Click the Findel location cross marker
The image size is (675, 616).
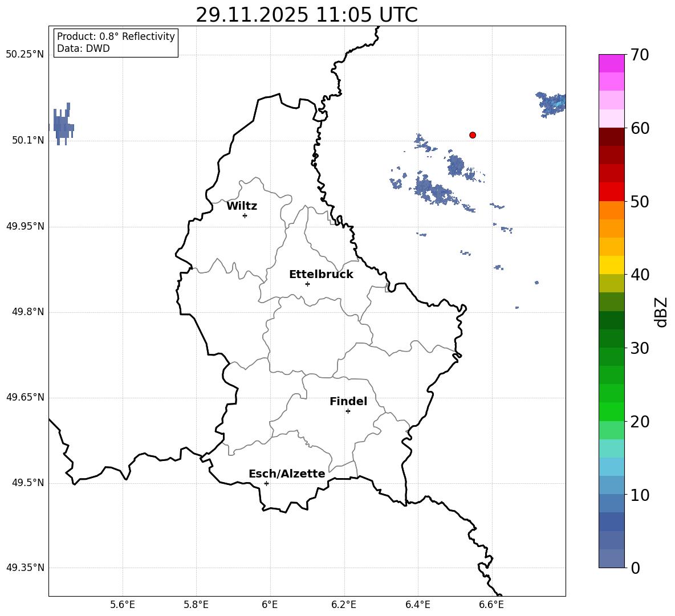point(348,411)
